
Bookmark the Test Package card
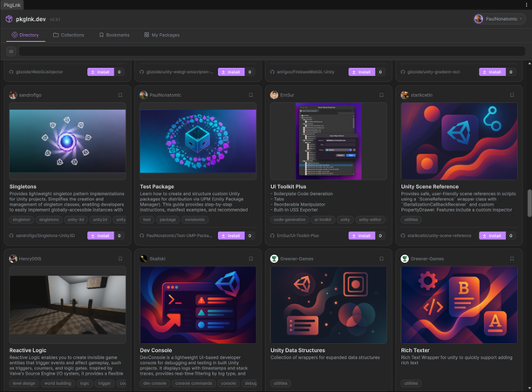[250, 95]
